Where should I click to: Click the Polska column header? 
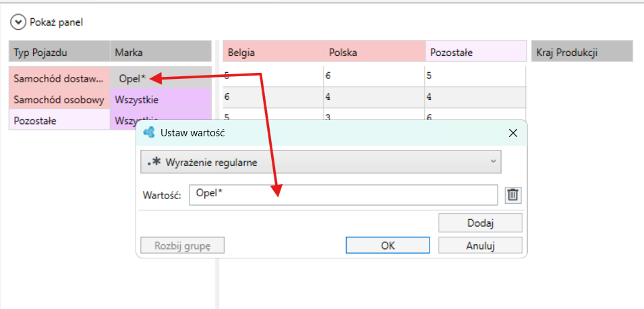(374, 53)
